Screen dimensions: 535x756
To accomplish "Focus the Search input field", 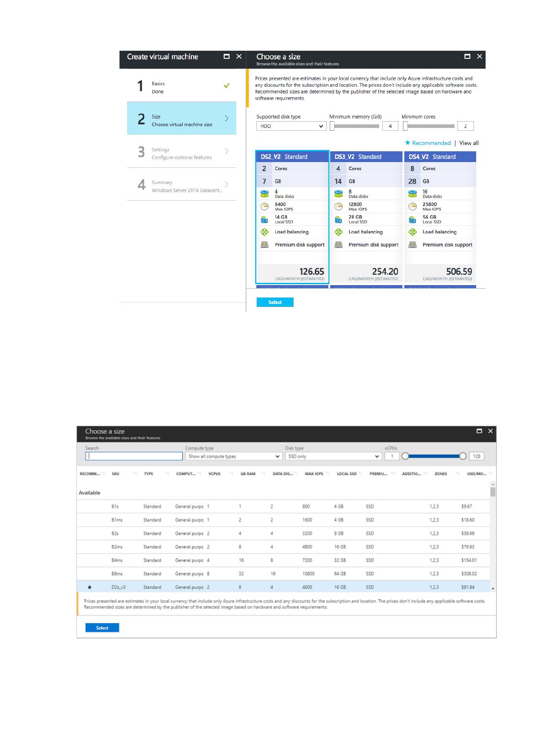I will [x=134, y=456].
